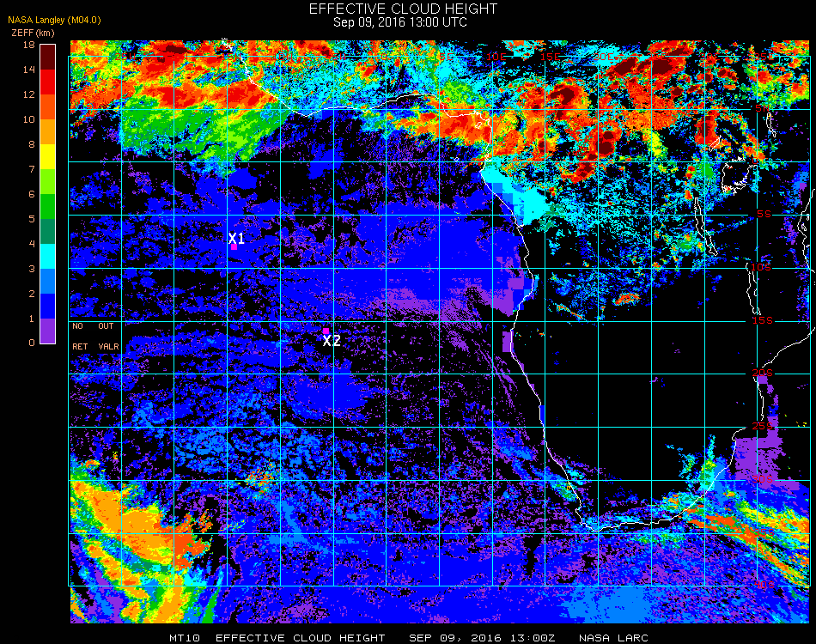Click the 'OUT' label above 'VALR'
Viewport: 816px width, 644px height.
[x=106, y=326]
